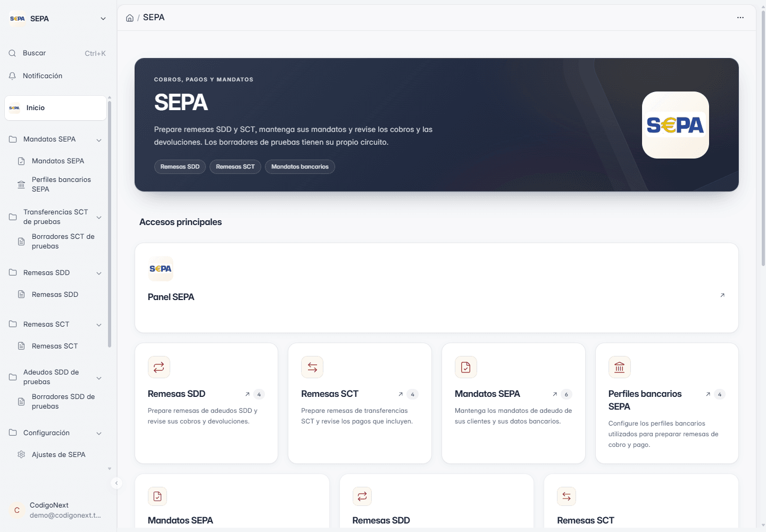This screenshot has width=766, height=532.
Task: Click the count badge on Remesas SCT card
Action: click(x=412, y=394)
